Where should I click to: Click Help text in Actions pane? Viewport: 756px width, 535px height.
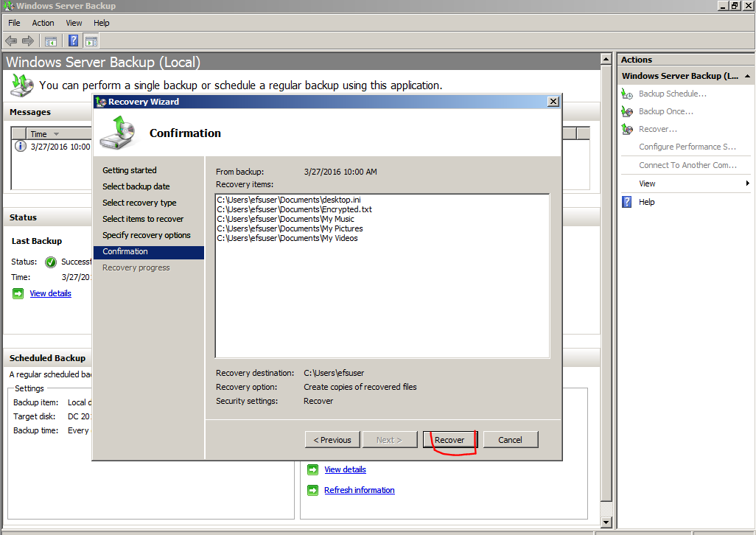[646, 202]
